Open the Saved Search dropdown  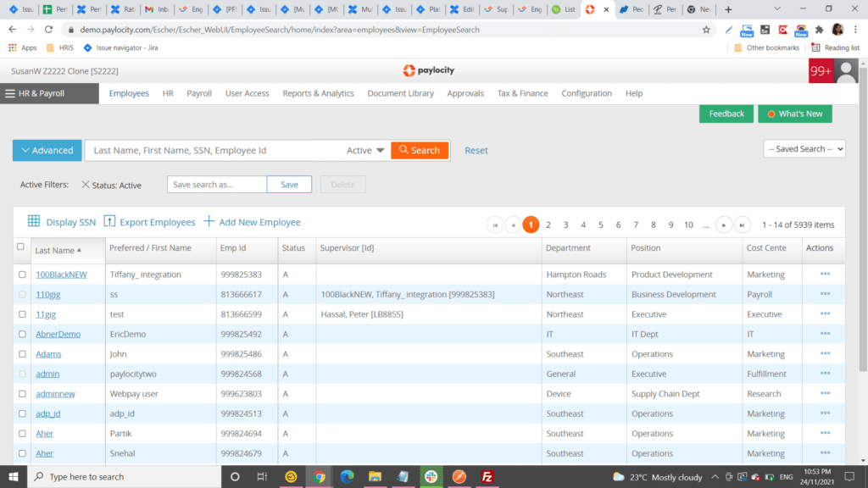tap(804, 149)
